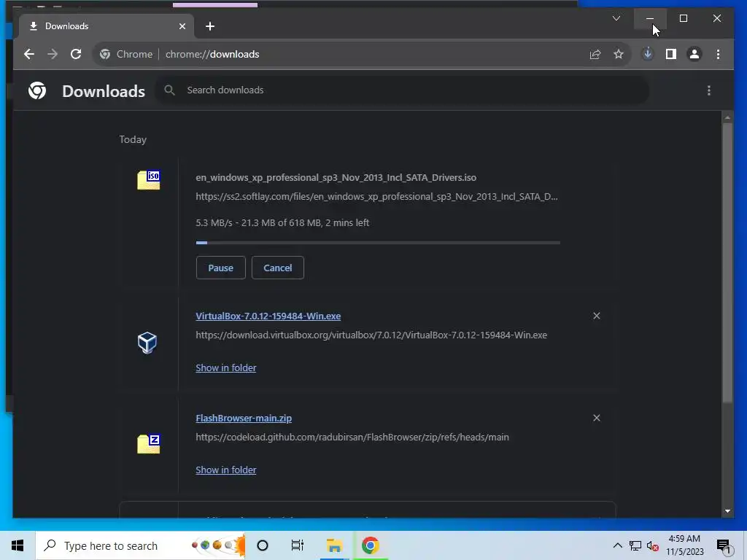The height and width of the screenshot is (560, 747).
Task: Click the ISO download progress bar
Action: coord(378,243)
